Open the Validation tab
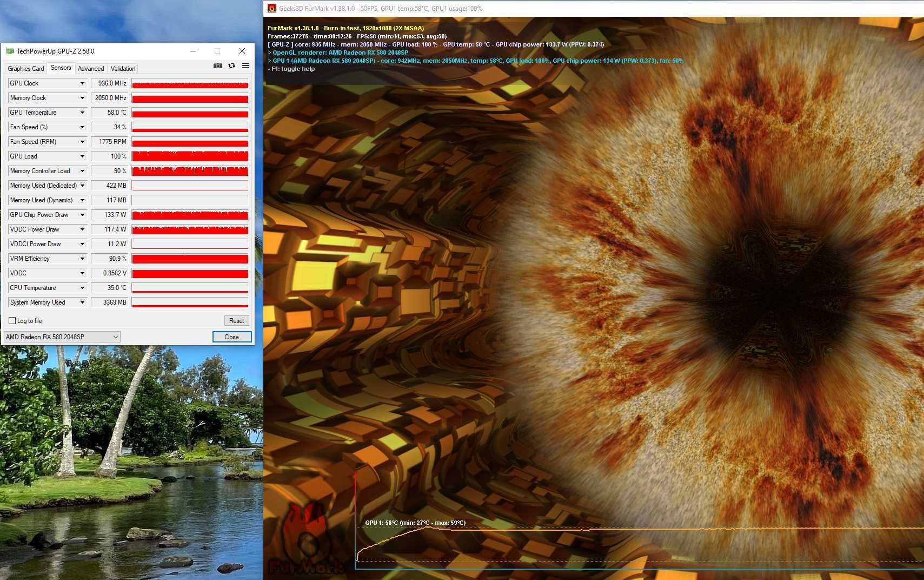 point(123,69)
